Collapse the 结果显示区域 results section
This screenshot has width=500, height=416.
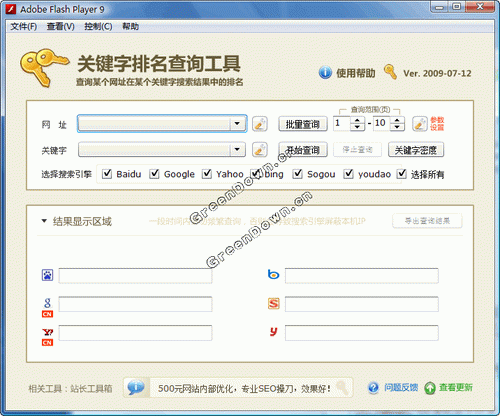[44, 221]
